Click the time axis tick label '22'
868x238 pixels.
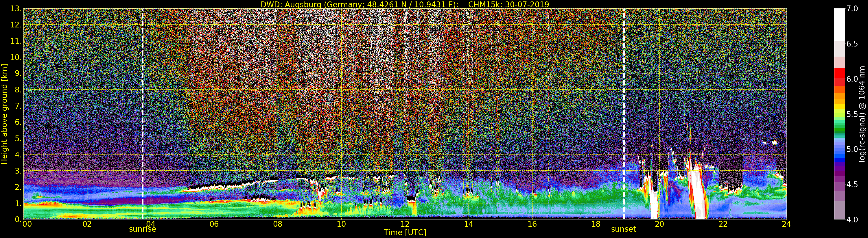click(723, 224)
